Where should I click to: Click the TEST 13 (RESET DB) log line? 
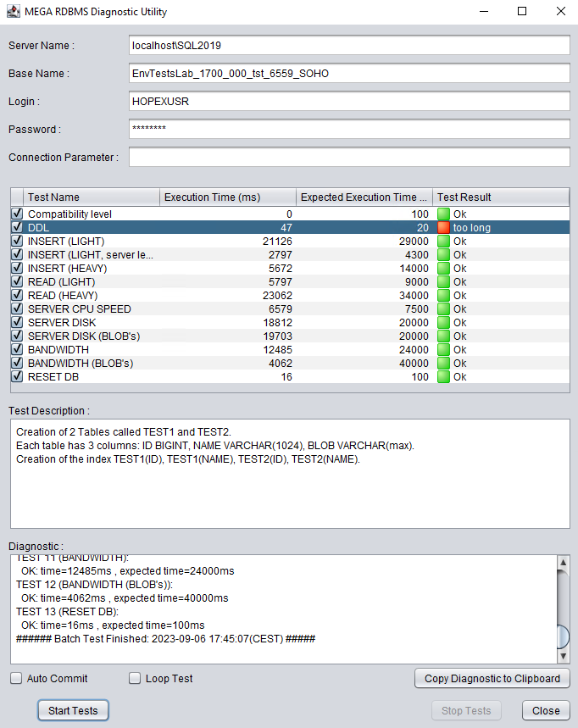67,611
